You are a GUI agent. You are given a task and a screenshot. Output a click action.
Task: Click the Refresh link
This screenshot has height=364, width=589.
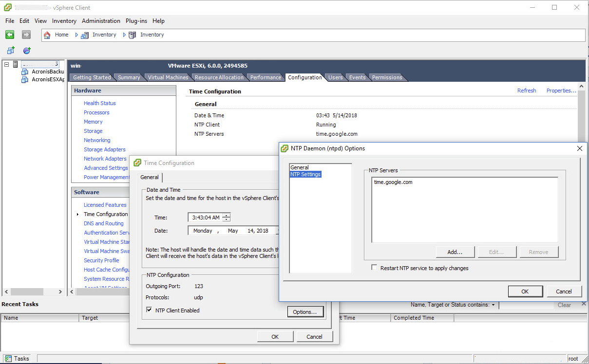(527, 91)
